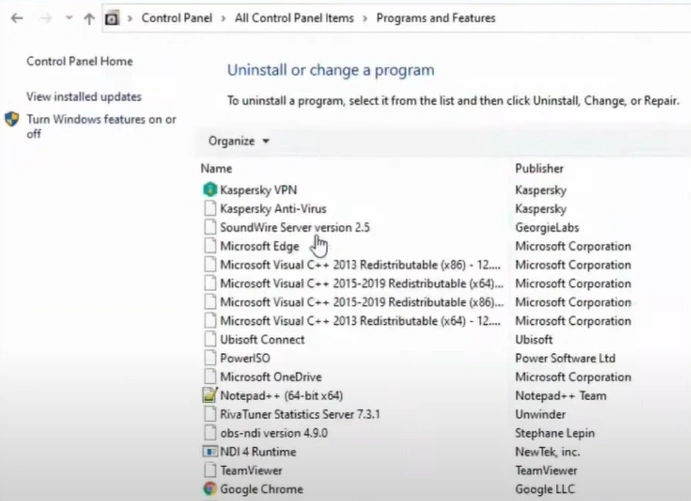Go back with the left arrow button
This screenshot has height=501, width=691.
coord(17,18)
